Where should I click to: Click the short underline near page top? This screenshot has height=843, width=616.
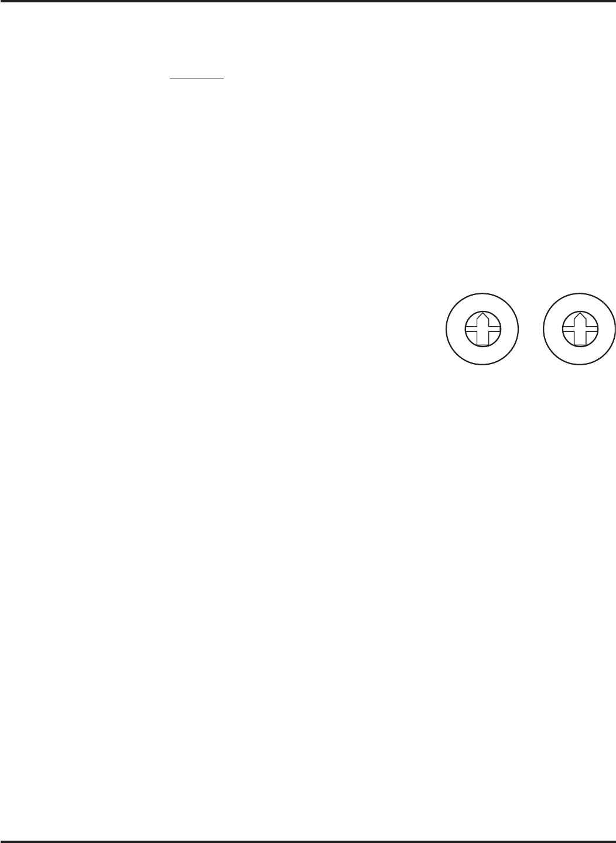tap(197, 77)
